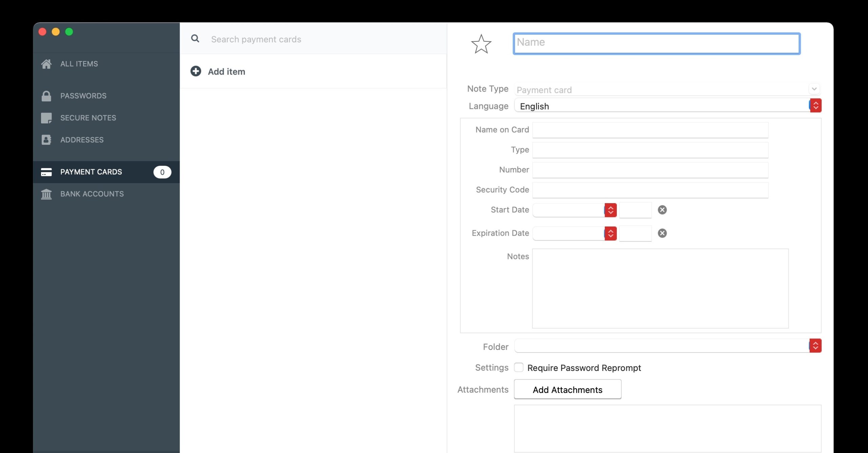Click the Name on Card field
The height and width of the screenshot is (453, 868).
(x=650, y=130)
